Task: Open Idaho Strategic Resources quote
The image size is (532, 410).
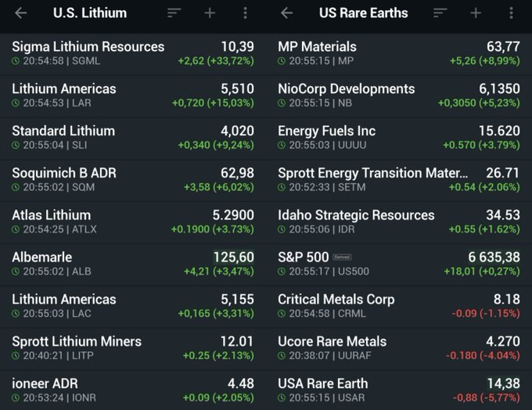Action: click(399, 222)
